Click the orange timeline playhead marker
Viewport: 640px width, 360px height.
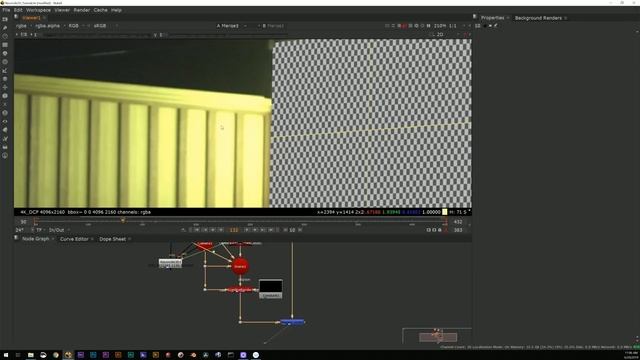point(122,221)
